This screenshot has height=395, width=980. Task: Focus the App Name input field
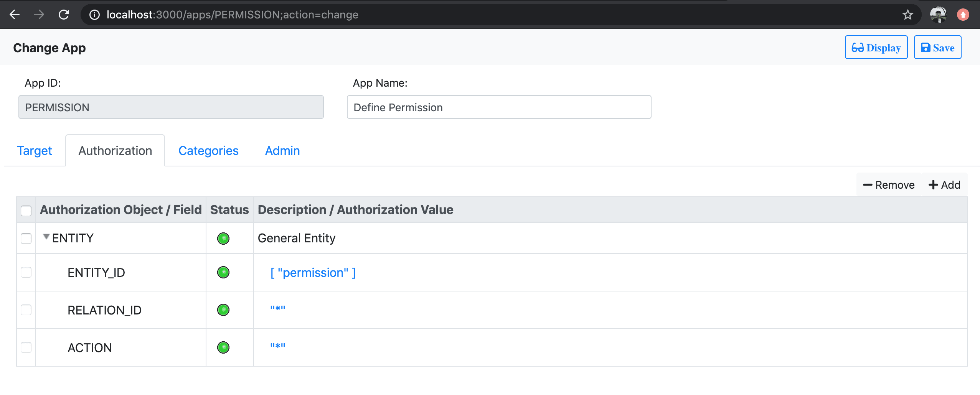[x=499, y=107]
